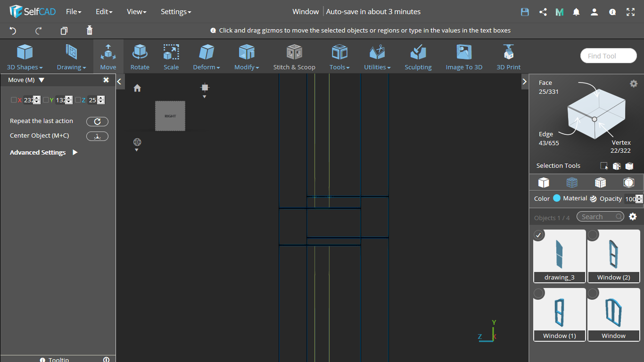This screenshot has height=362, width=644.
Task: Select the solid plus wireframe mode
Action: (x=600, y=182)
